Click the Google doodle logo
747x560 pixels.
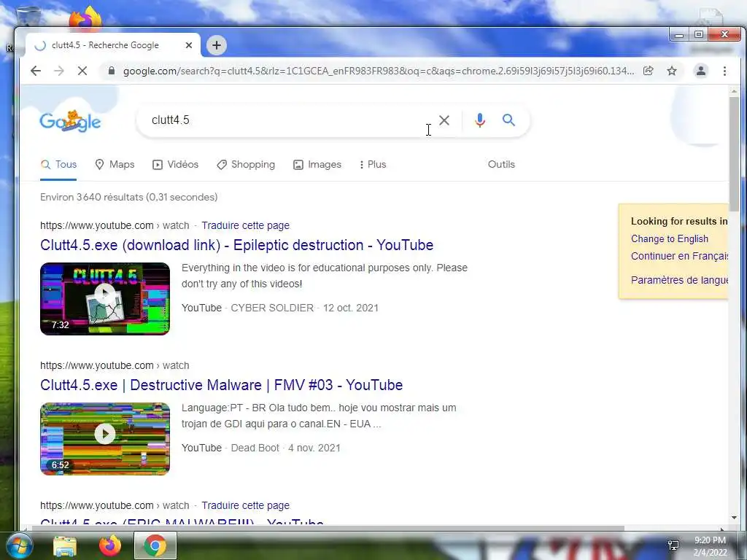[x=70, y=121]
